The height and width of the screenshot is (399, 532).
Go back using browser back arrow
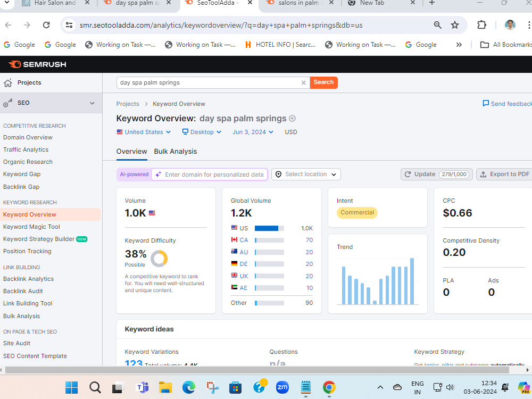point(9,25)
